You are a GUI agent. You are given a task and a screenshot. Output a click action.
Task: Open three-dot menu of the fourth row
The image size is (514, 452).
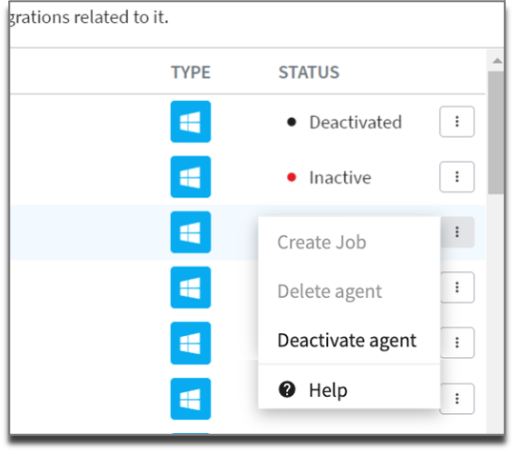click(457, 287)
